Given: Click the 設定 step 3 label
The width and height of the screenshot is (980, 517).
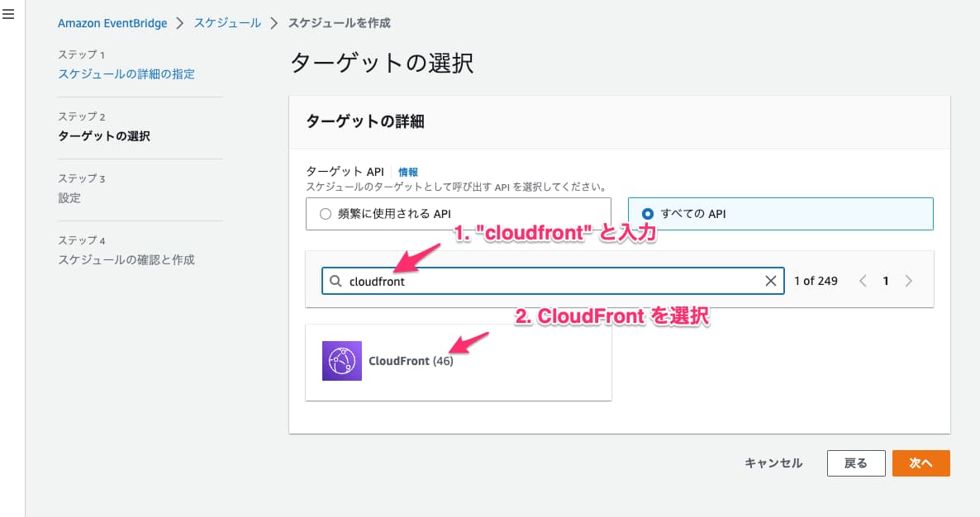Looking at the screenshot, I should pyautogui.click(x=69, y=198).
